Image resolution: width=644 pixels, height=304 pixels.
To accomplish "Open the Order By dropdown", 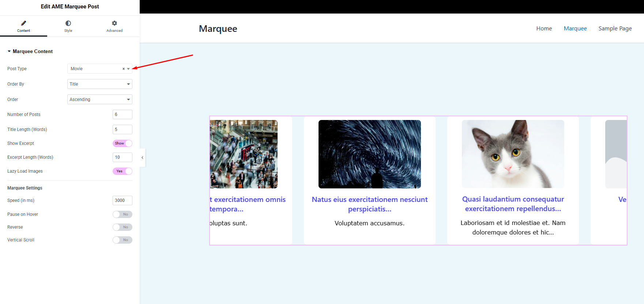I will 100,84.
